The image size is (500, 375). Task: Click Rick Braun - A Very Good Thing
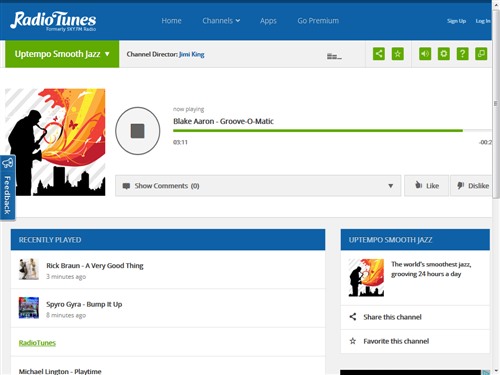[x=95, y=266]
